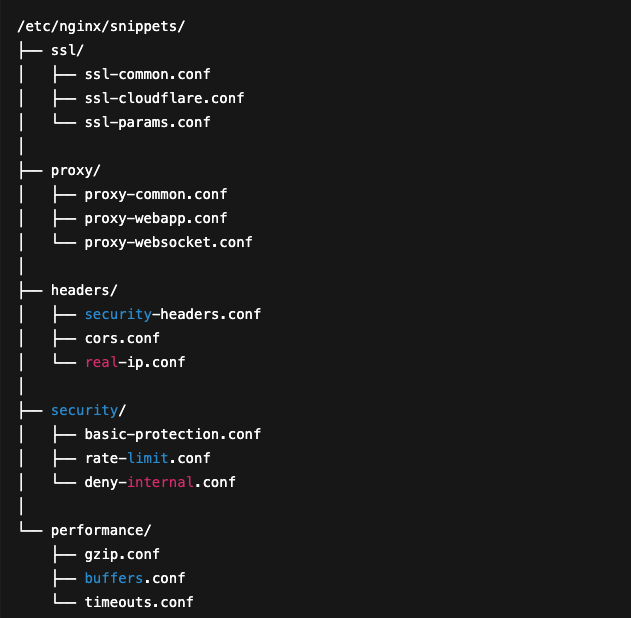Open ssl-common.conf file
Screen dimensions: 631x618
pyautogui.click(x=147, y=74)
